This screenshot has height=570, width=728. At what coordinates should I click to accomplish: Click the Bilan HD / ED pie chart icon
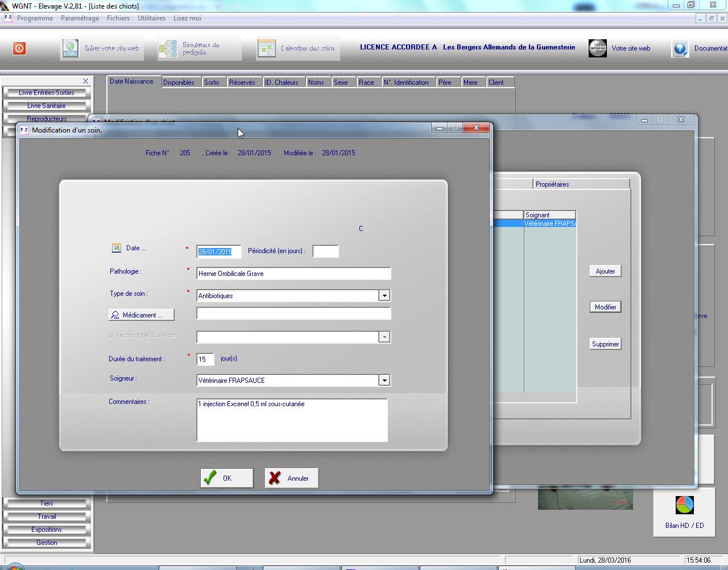pyautogui.click(x=684, y=505)
